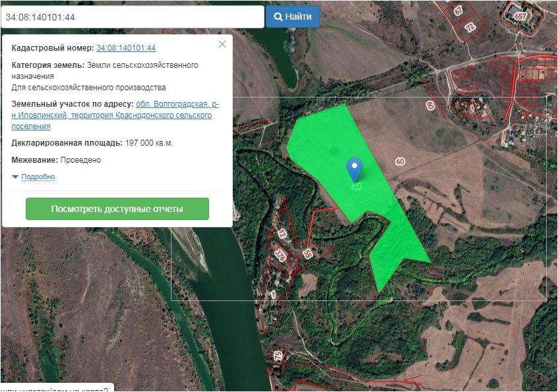Image resolution: width=558 pixels, height=392 pixels.
Task: Click the triangle arrow beside Подробно
Action: pos(15,177)
